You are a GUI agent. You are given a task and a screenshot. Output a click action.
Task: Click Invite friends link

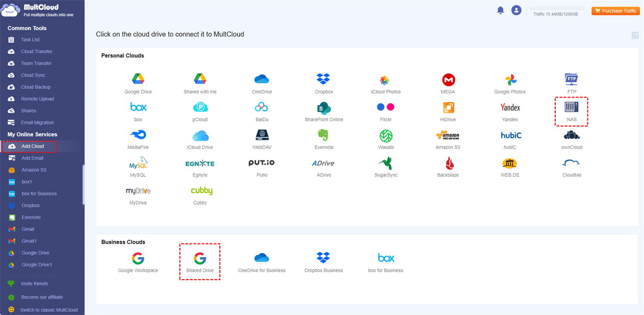(34, 284)
